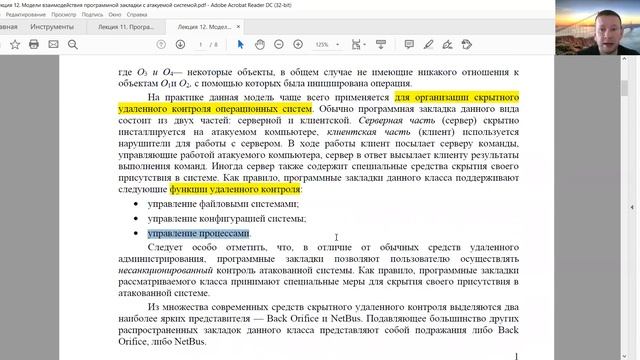Image resolution: width=640 pixels, height=360 pixels.
Task: Open the Инструменты tab
Action: pyautogui.click(x=52, y=27)
